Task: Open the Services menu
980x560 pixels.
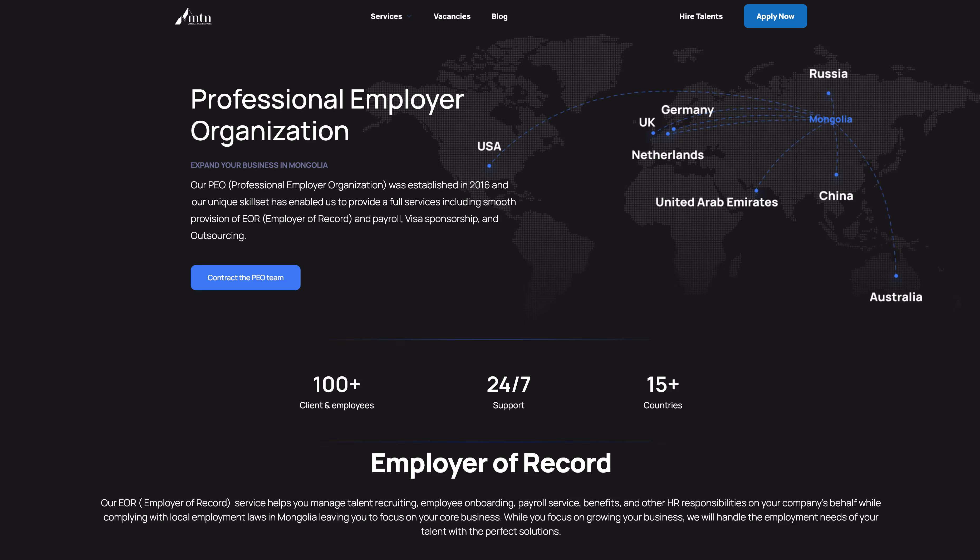Action: 386,17
